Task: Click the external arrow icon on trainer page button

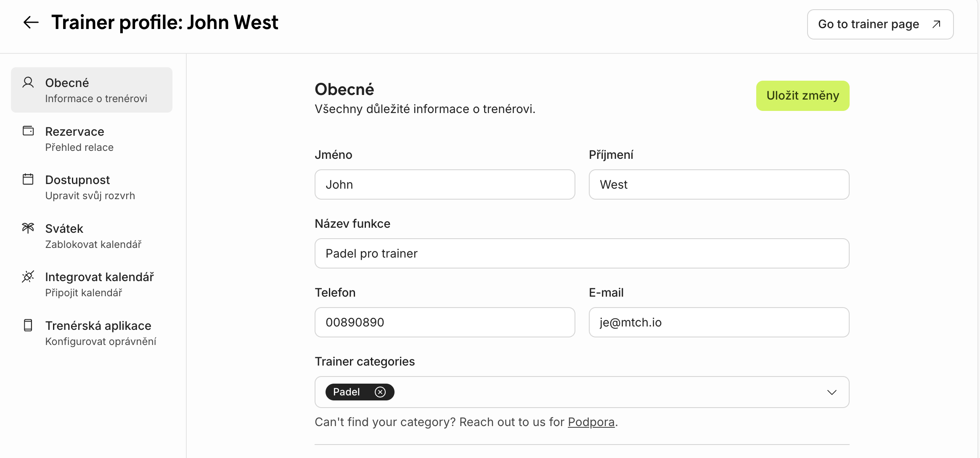Action: pos(936,24)
